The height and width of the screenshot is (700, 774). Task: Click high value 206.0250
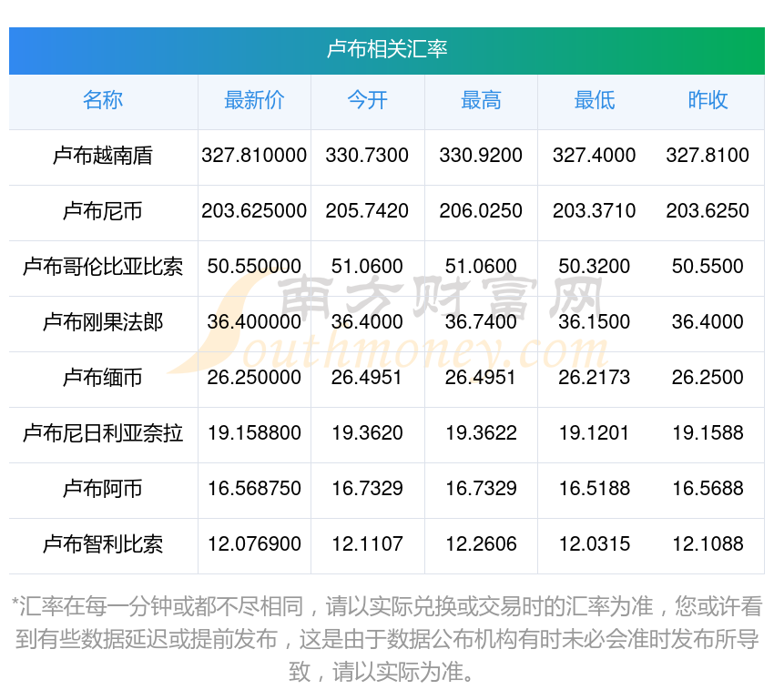481,211
